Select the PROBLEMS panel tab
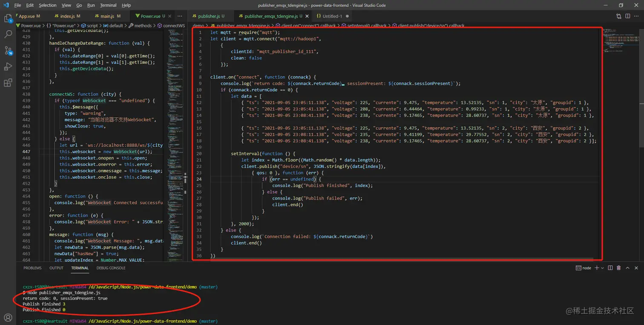Viewport: 644px width, 325px height. 32,268
